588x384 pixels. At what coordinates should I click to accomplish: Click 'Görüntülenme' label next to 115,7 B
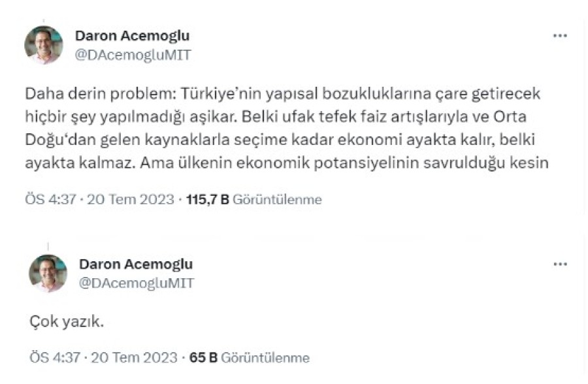278,200
